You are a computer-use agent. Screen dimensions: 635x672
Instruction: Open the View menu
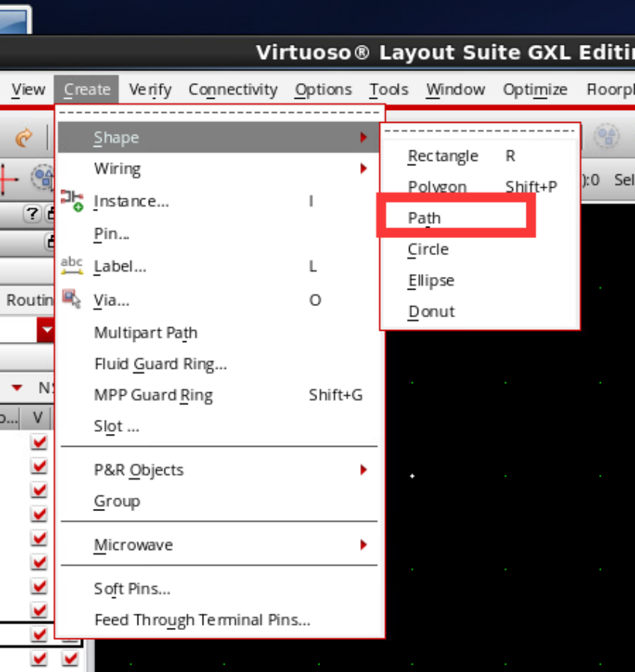coord(28,90)
